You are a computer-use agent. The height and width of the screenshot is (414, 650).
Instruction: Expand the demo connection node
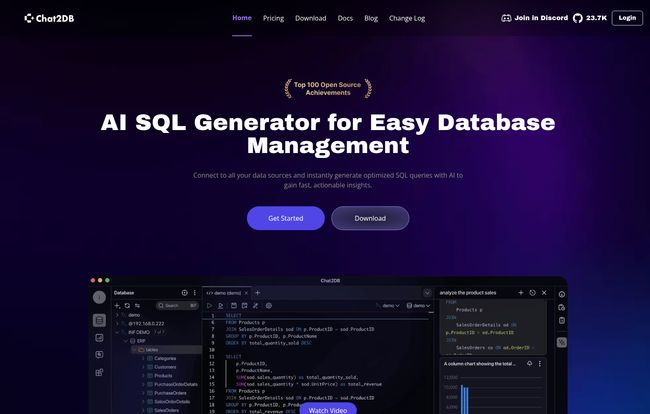(117, 315)
